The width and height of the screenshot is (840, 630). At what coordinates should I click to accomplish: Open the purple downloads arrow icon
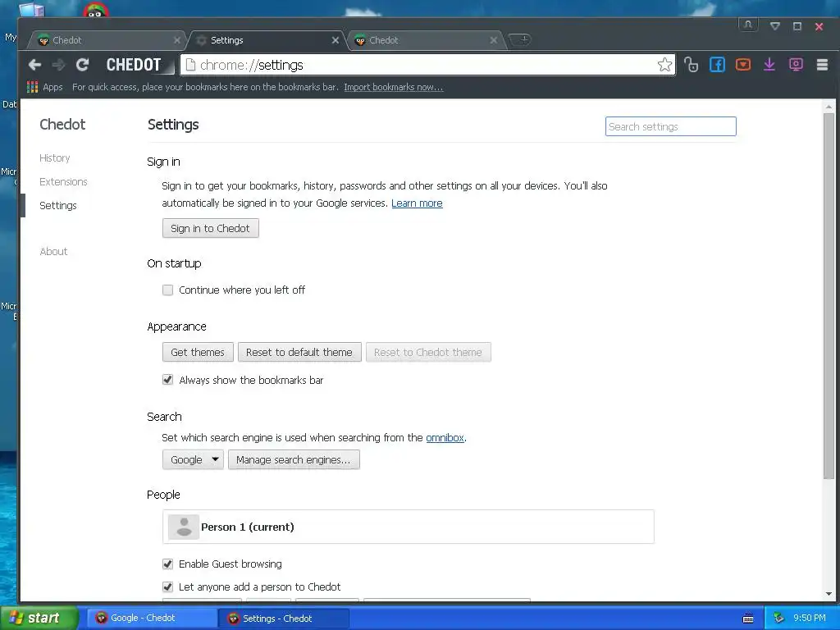(769, 65)
